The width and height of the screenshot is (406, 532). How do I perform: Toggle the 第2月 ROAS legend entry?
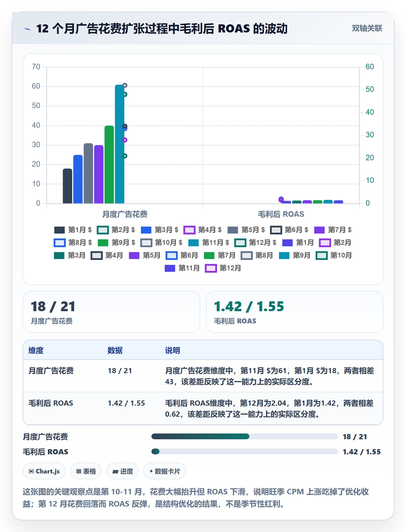pos(335,243)
